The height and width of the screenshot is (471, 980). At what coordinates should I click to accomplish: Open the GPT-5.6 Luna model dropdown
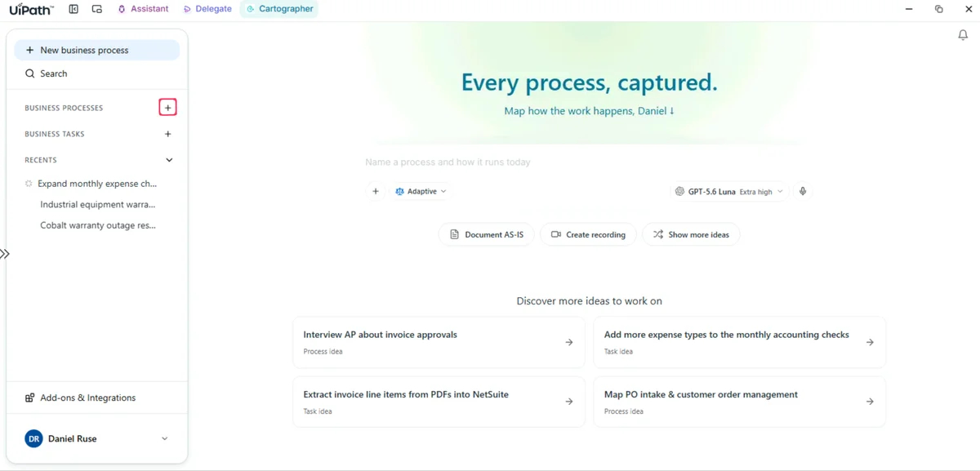pyautogui.click(x=729, y=191)
